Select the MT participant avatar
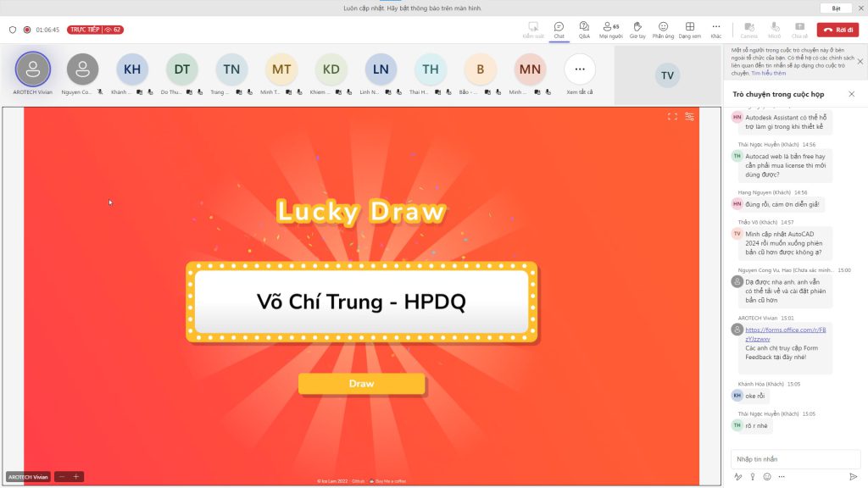 click(281, 69)
